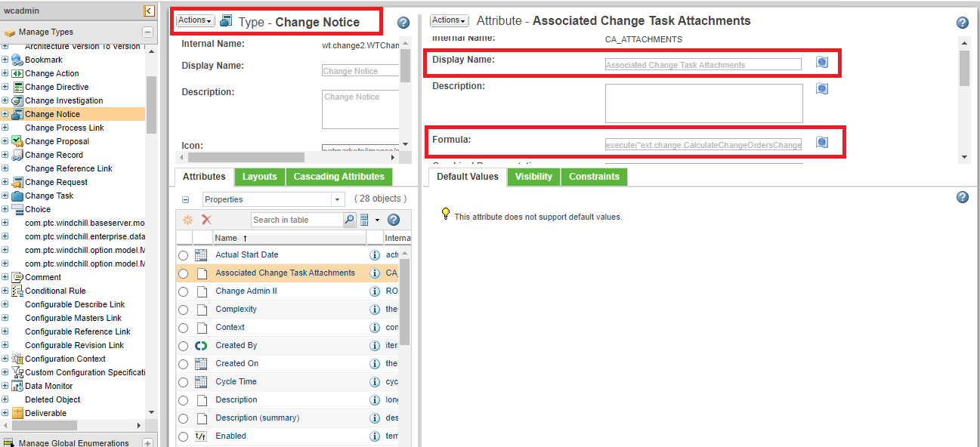Open the Actions menu for Change Notice type
This screenshot has height=447, width=980.
pyautogui.click(x=194, y=20)
